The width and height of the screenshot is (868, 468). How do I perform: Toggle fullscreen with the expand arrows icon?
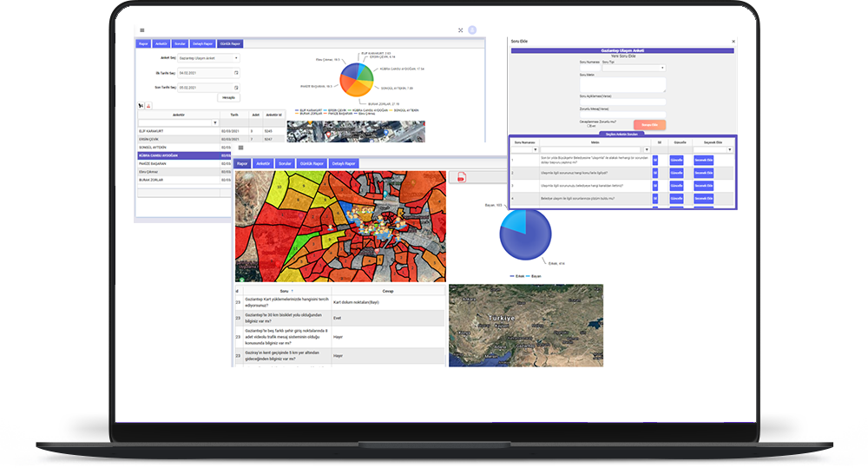(x=461, y=30)
